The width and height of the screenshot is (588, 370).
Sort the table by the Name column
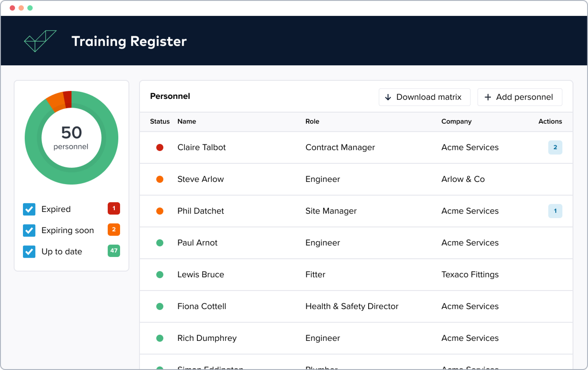click(187, 121)
